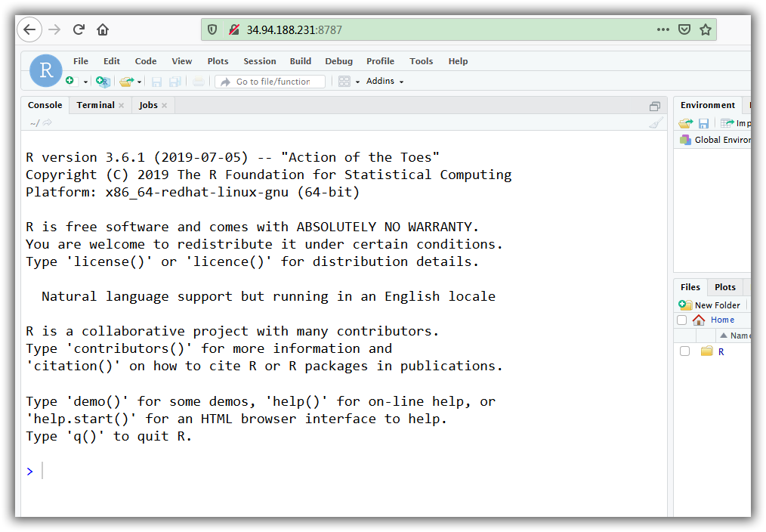Viewport: 766px width, 532px height.
Task: Open the File menu
Action: [x=81, y=61]
